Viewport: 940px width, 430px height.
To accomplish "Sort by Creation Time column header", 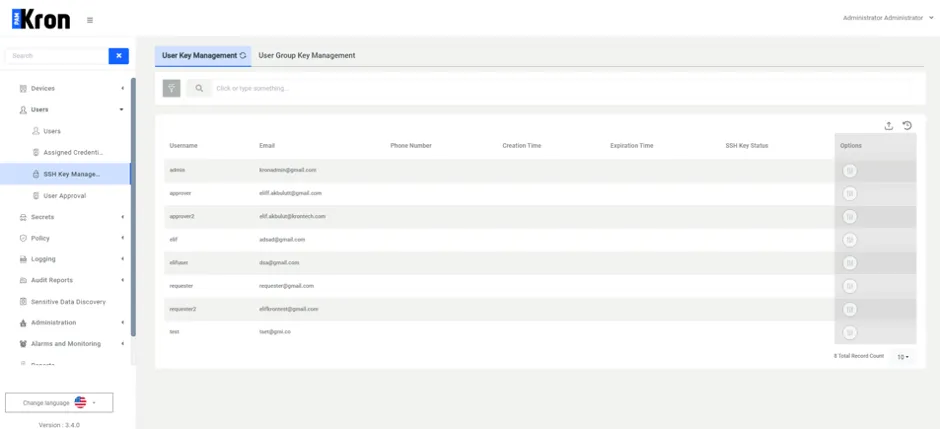I will pyautogui.click(x=523, y=146).
